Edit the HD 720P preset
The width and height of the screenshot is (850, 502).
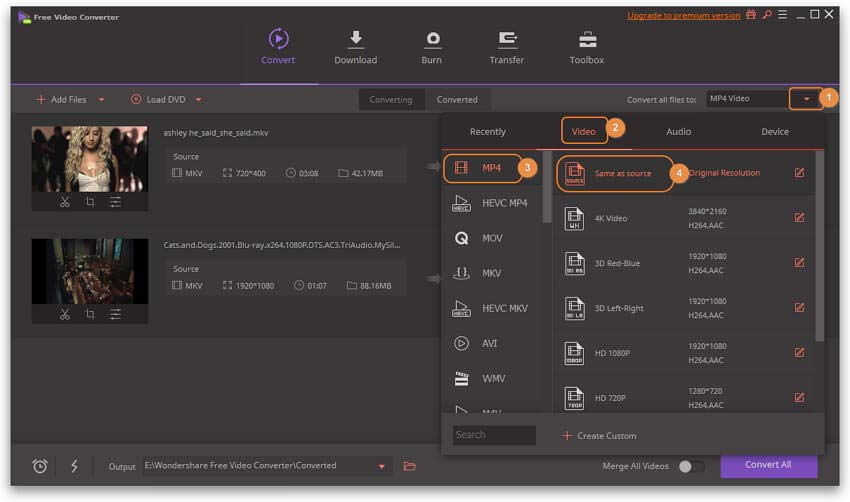pyautogui.click(x=799, y=397)
